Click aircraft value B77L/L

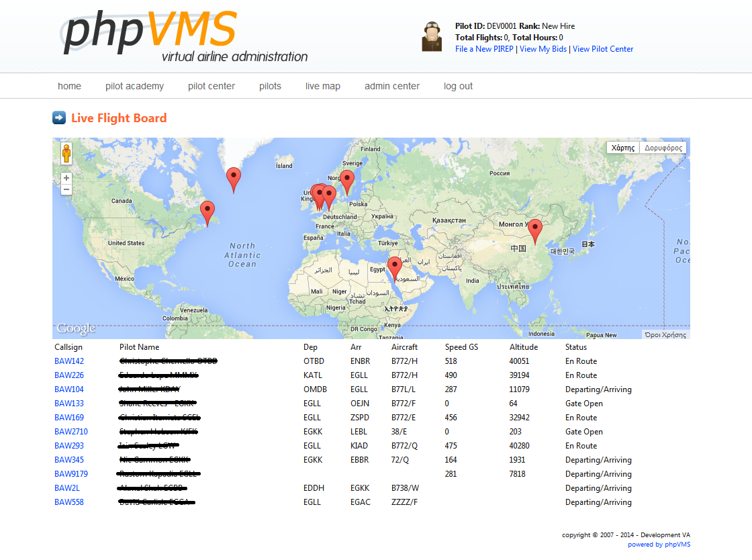click(404, 389)
